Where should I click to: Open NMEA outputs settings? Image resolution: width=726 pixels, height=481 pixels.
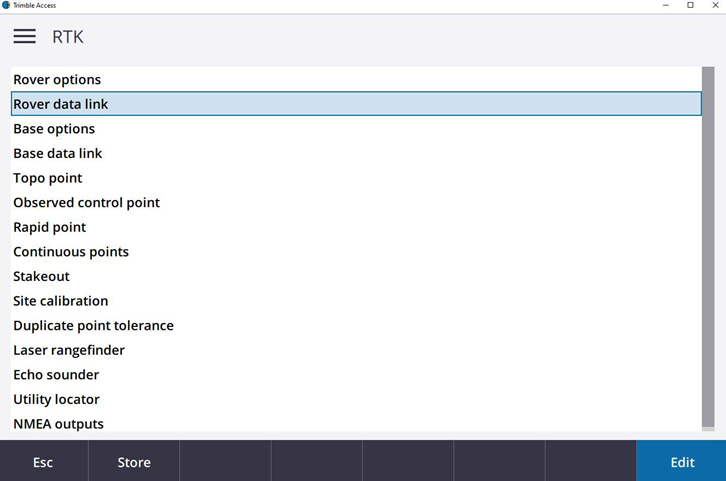point(58,424)
